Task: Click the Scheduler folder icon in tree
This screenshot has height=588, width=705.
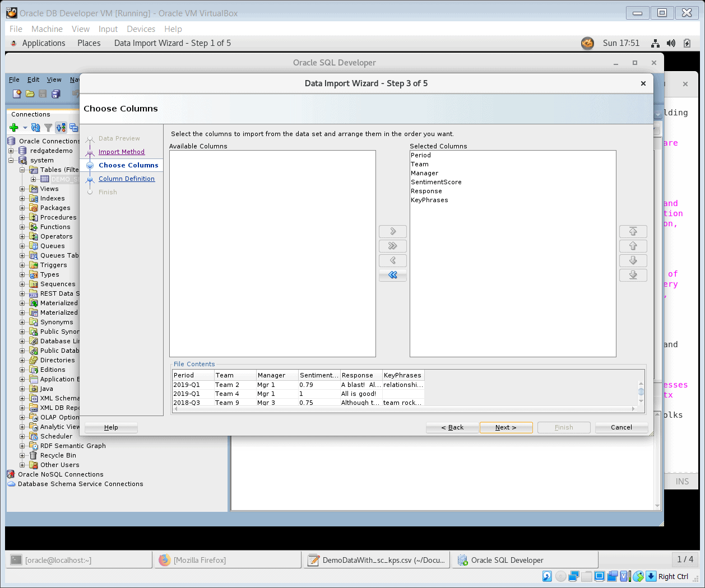Action: (x=33, y=436)
